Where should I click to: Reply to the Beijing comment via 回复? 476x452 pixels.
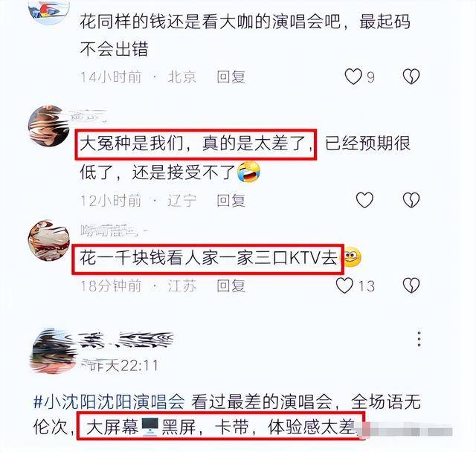pos(231,77)
